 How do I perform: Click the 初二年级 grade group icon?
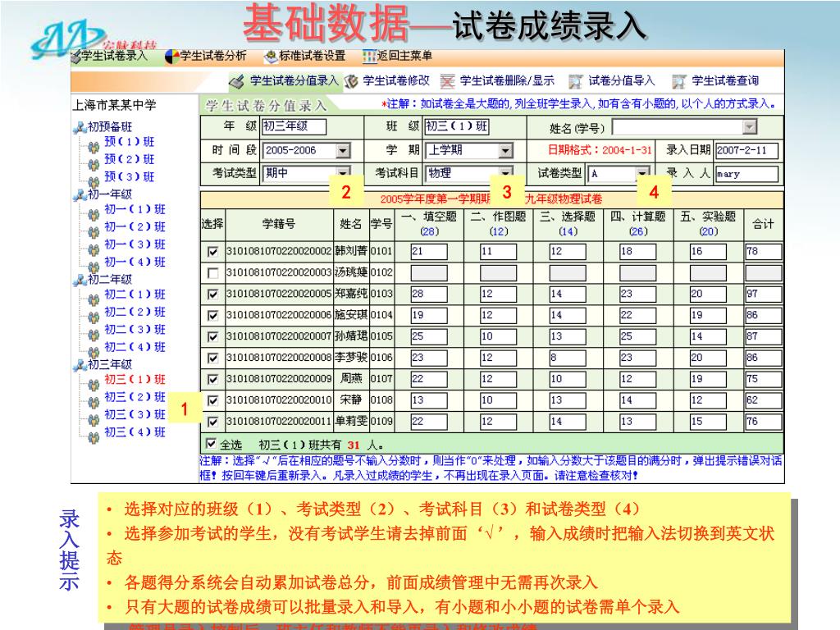click(80, 279)
